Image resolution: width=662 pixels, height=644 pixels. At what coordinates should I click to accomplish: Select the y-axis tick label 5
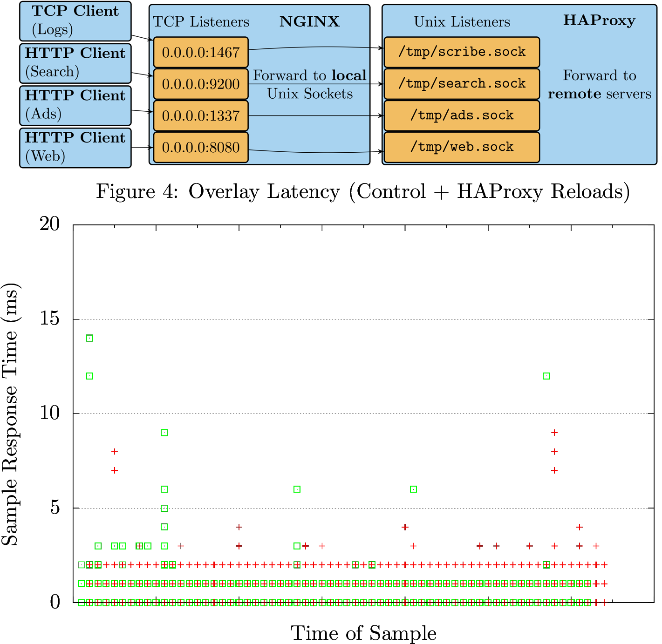coord(55,508)
